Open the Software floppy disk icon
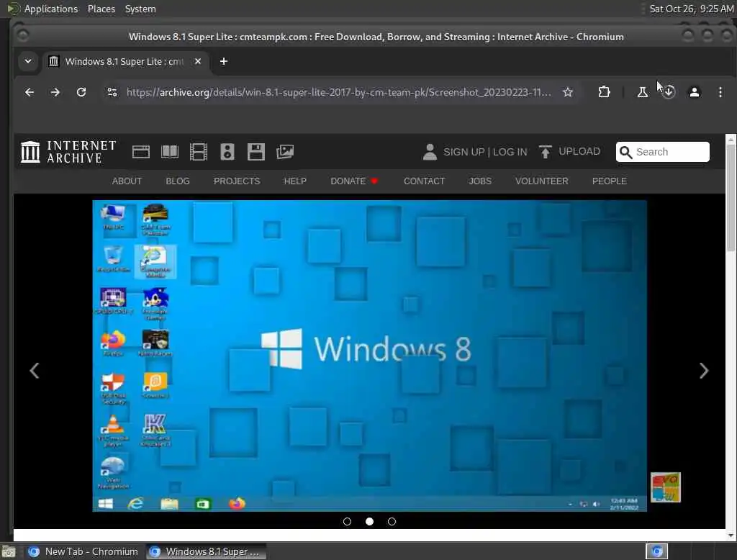Image resolution: width=737 pixels, height=560 pixels. [256, 152]
